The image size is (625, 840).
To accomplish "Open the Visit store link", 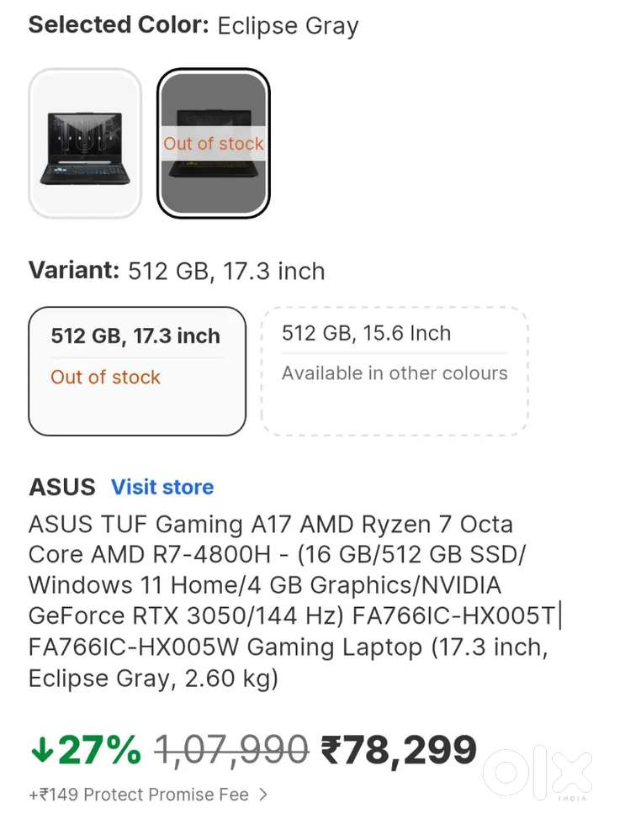I will click(x=162, y=487).
